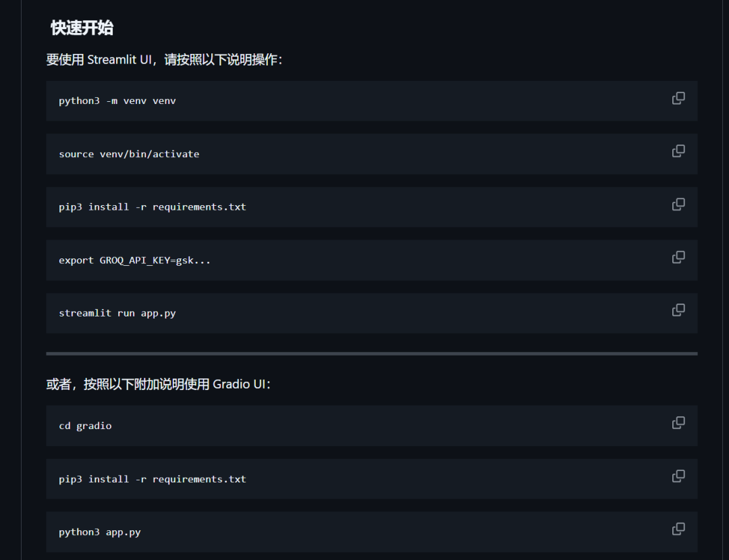Copy the cd gradio command

[678, 423]
